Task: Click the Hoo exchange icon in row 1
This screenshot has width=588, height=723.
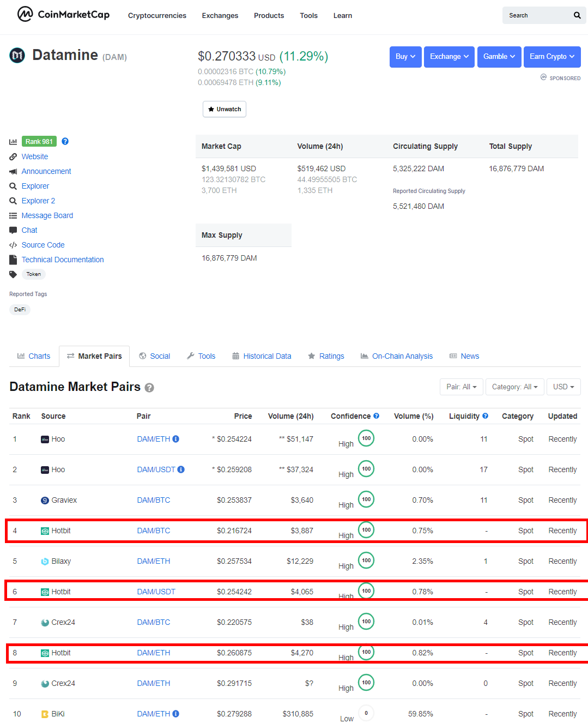Action: pos(45,439)
